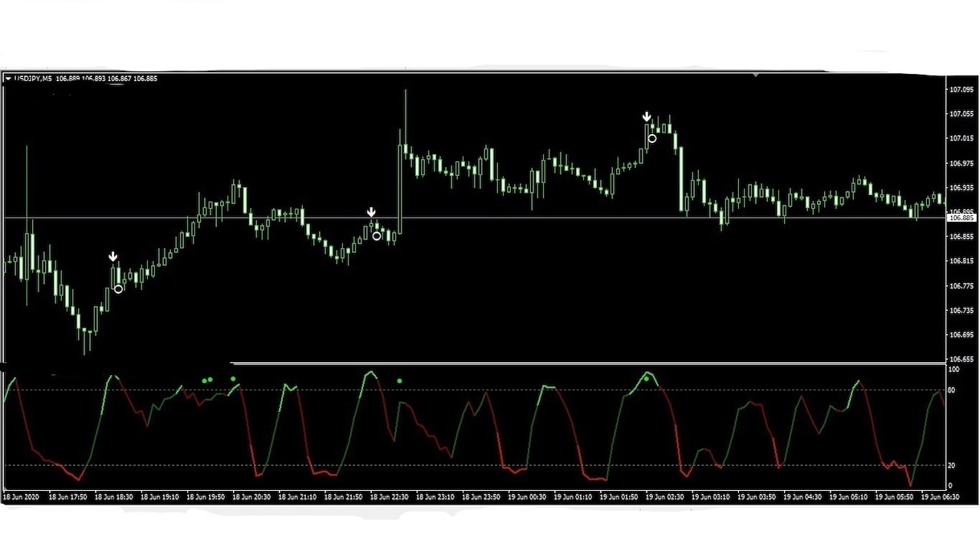Viewport: 980px width, 551px height.
Task: Select the 19 Jun 03:50 time label
Action: click(x=756, y=496)
